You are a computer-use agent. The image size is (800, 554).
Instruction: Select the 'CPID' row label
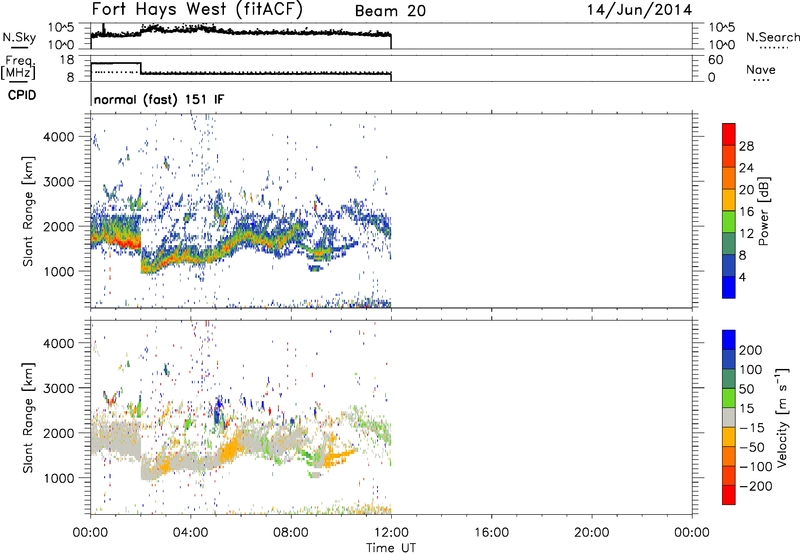pyautogui.click(x=22, y=95)
